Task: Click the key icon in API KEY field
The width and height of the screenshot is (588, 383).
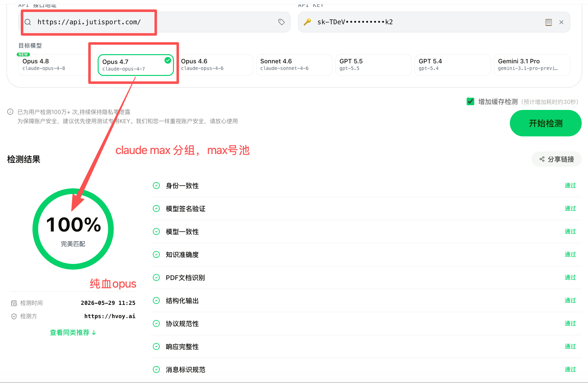Action: [307, 22]
